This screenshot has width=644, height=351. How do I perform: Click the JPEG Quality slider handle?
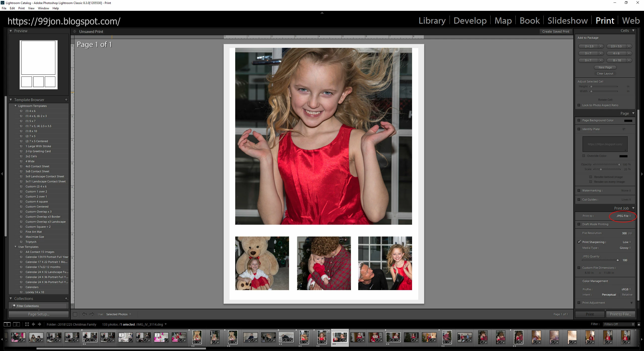click(618, 260)
